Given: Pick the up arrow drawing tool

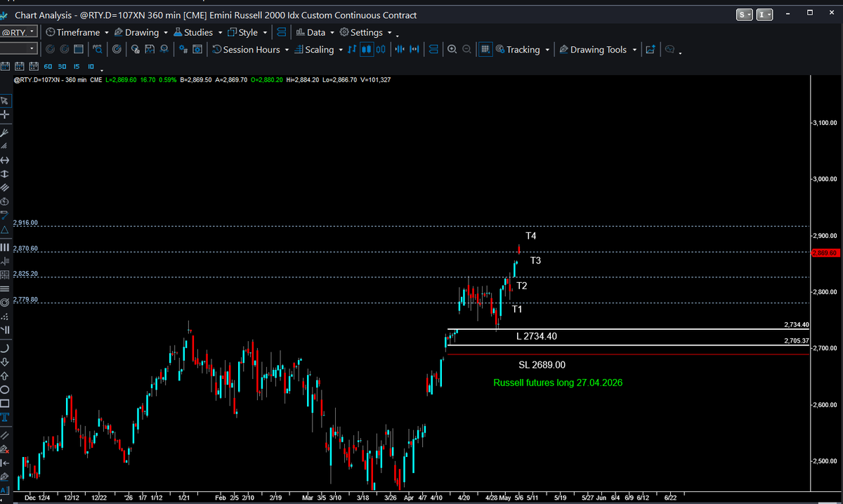Looking at the screenshot, I should (5, 376).
